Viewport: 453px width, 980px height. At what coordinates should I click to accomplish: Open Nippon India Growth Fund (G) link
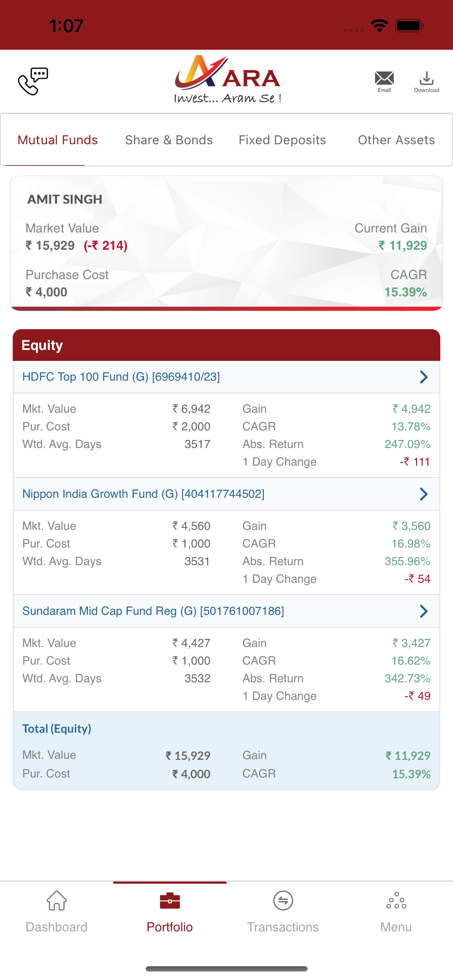click(143, 494)
